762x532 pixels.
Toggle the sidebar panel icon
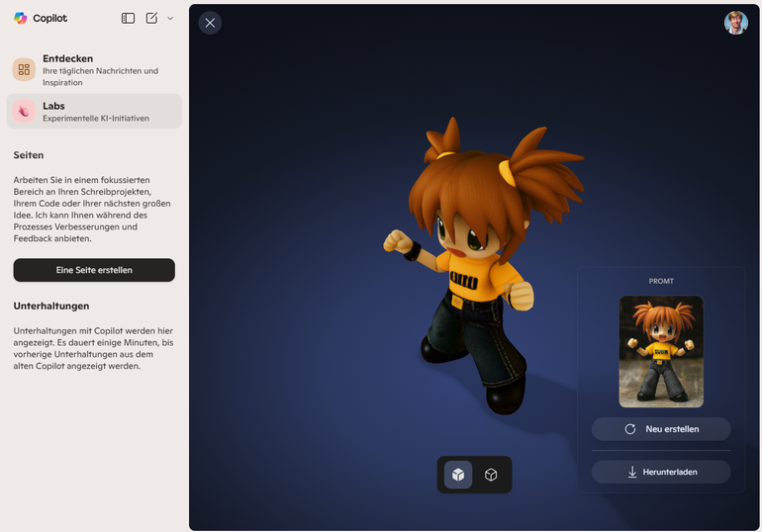point(128,18)
